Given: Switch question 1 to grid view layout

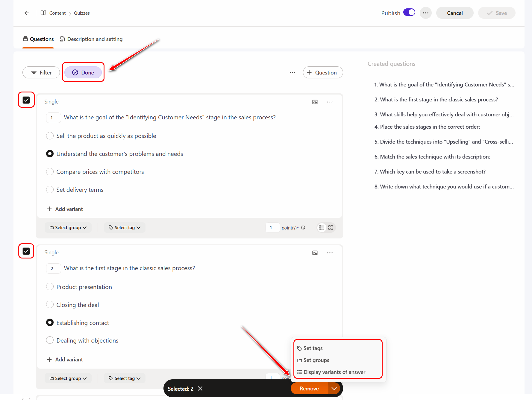Looking at the screenshot, I should (331, 228).
